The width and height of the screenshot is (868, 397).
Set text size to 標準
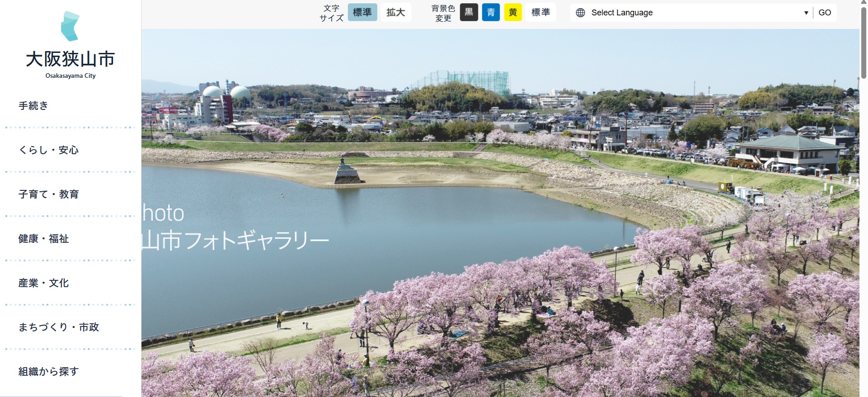pos(362,12)
